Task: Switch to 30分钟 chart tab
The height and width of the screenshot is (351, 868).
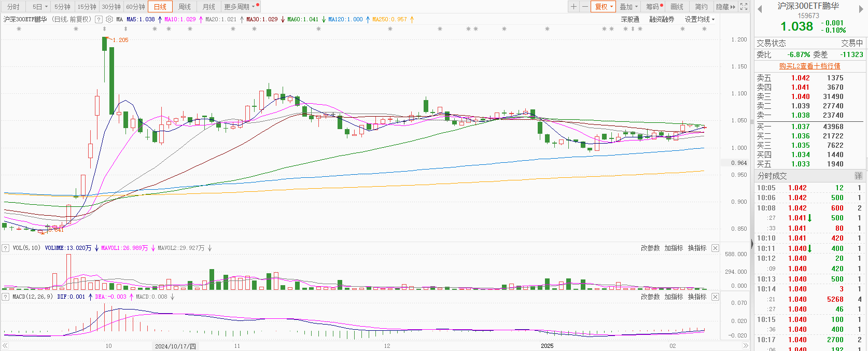Action: pos(111,7)
